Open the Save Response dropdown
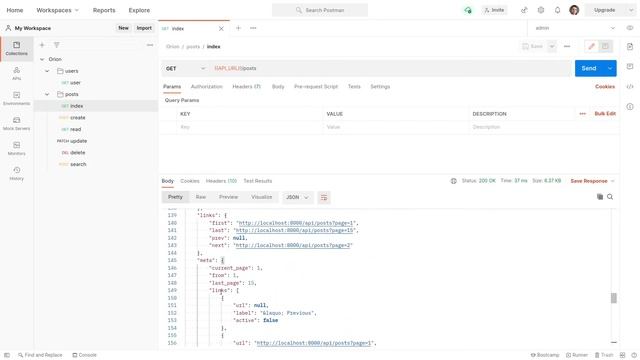The height and width of the screenshot is (360, 640). (592, 181)
